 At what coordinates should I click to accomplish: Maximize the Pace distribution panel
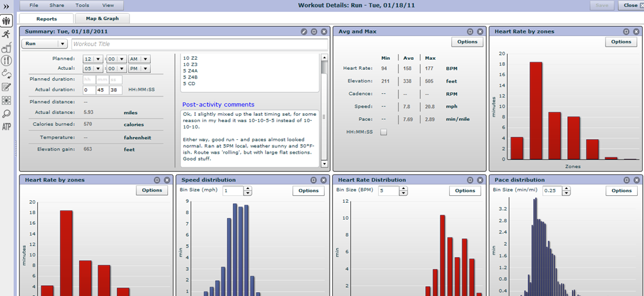coord(626,180)
